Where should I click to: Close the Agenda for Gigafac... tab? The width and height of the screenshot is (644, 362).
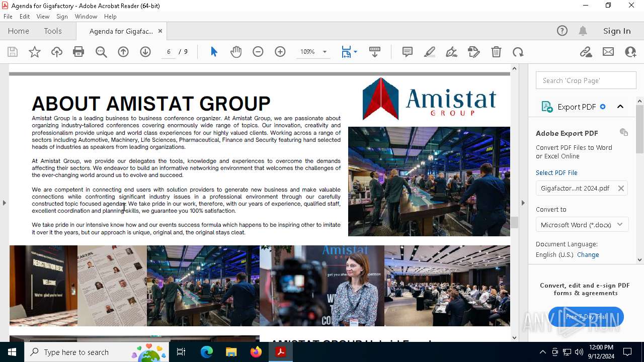coord(160,31)
